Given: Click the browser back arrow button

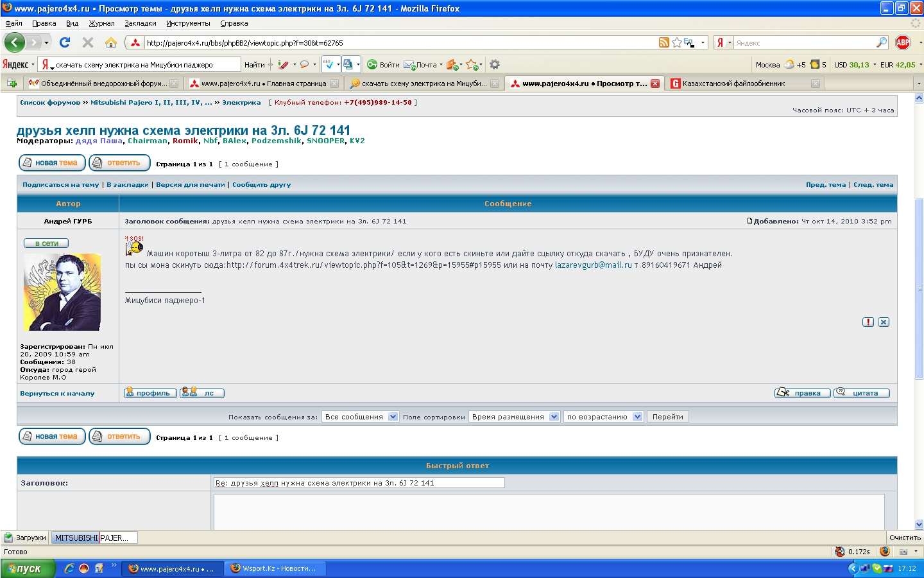Looking at the screenshot, I should coord(14,42).
